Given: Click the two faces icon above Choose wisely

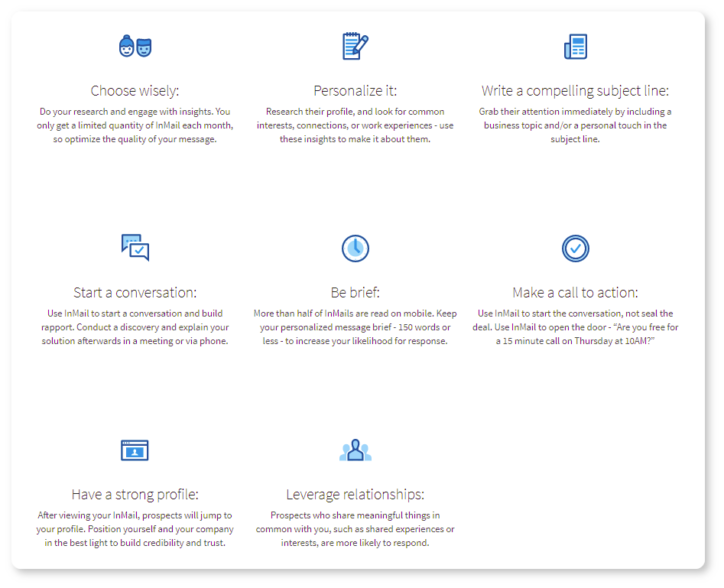Looking at the screenshot, I should tap(135, 46).
